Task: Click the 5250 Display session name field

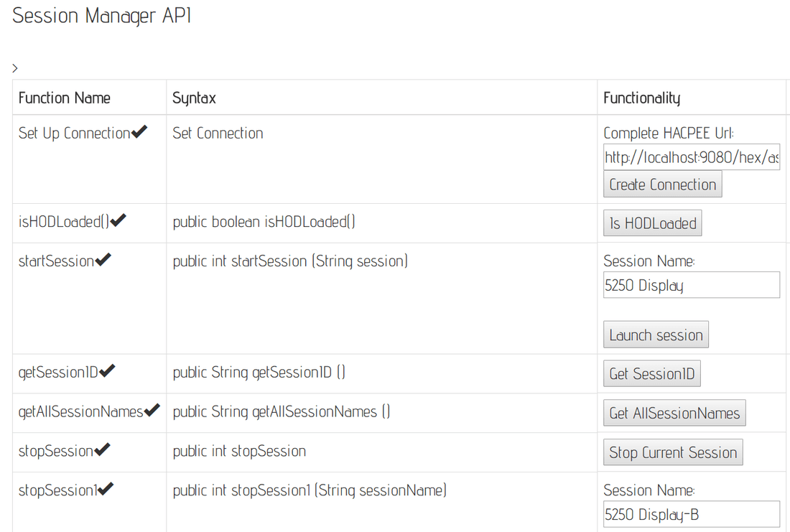Action: pyautogui.click(x=692, y=285)
